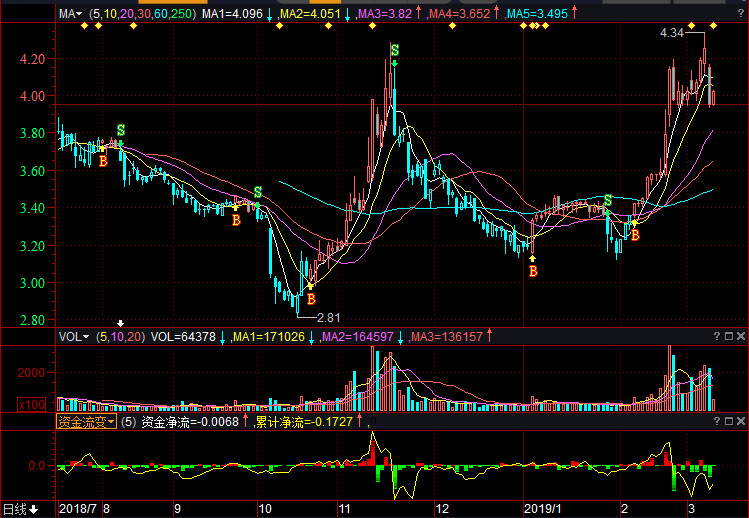Click the 3.60 price axis label
749x518 pixels.
click(x=32, y=171)
